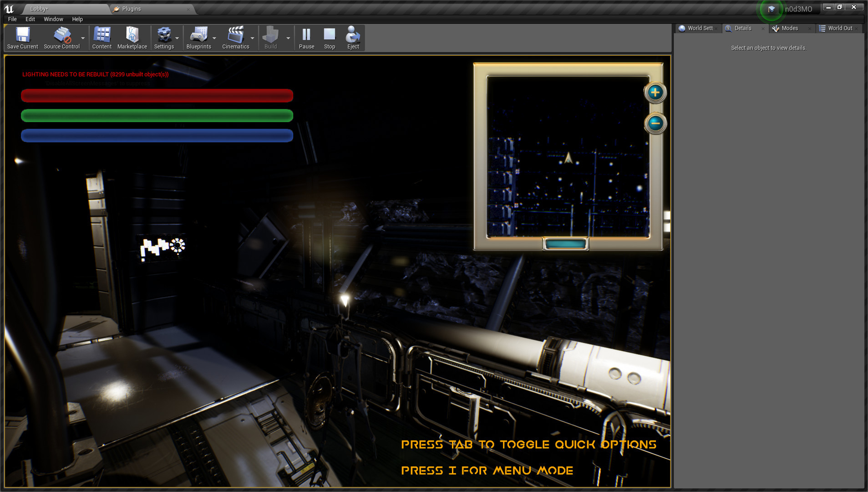Open the Settings gear icon
Image resolution: width=868 pixels, height=492 pixels.
tap(164, 38)
